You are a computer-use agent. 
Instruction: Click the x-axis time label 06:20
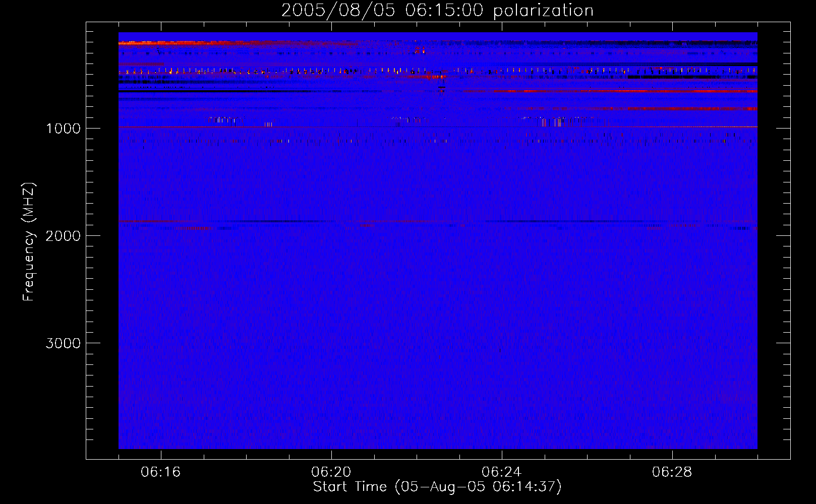(331, 472)
